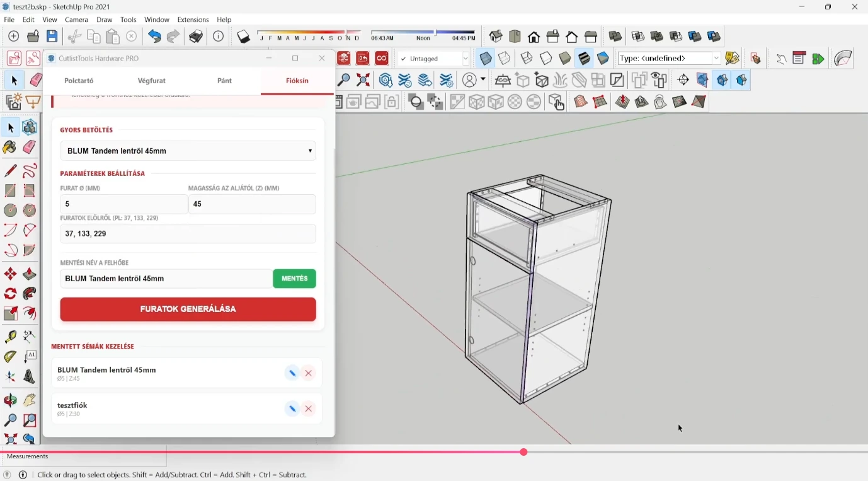
Task: Switch to Front view house icon
Action: point(534,37)
